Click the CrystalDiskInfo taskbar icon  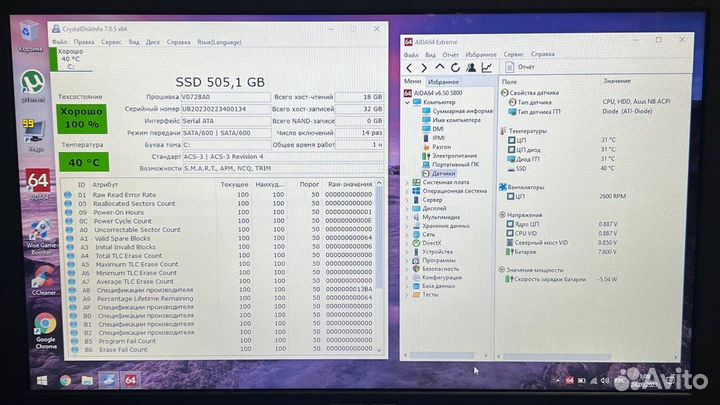tap(108, 380)
